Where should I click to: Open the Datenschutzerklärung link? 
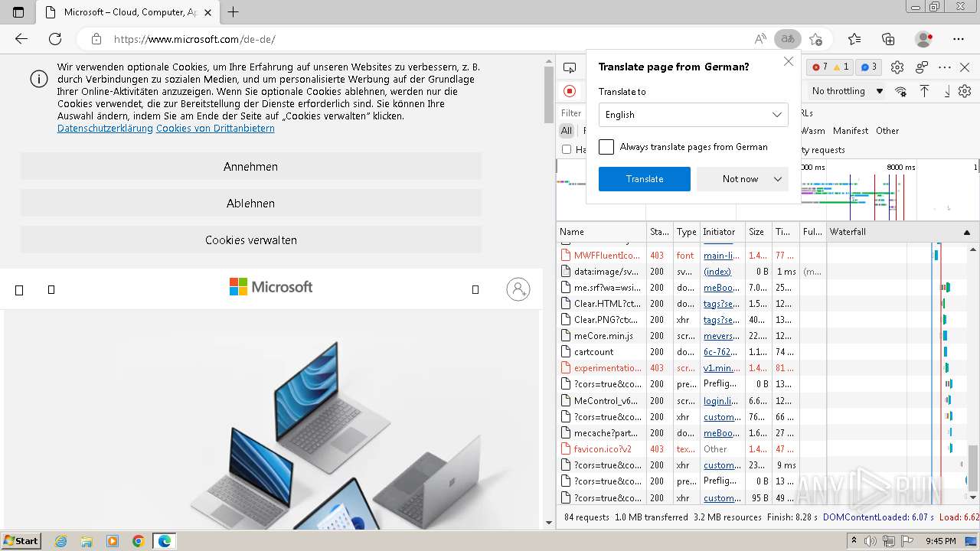[x=105, y=129]
